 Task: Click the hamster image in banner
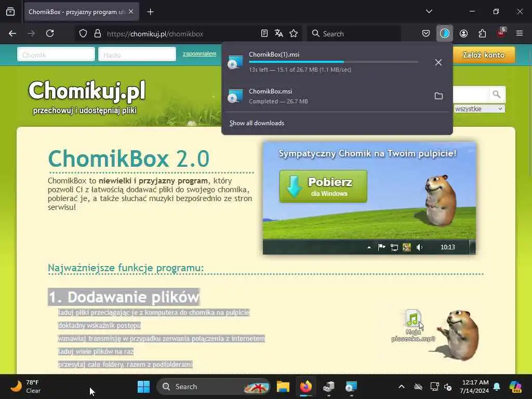[x=440, y=200]
